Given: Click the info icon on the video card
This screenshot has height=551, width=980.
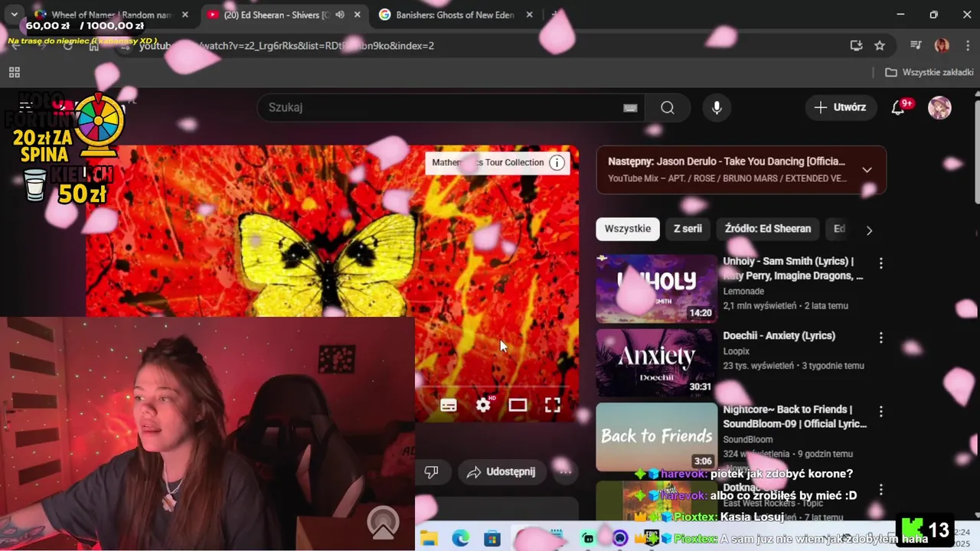Looking at the screenshot, I should pyautogui.click(x=557, y=162).
